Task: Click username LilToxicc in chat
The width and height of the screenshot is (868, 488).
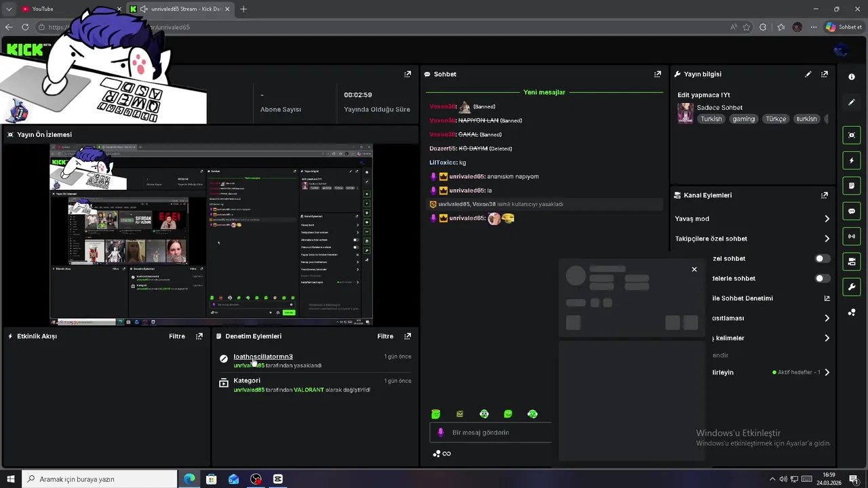Action: [x=443, y=163]
